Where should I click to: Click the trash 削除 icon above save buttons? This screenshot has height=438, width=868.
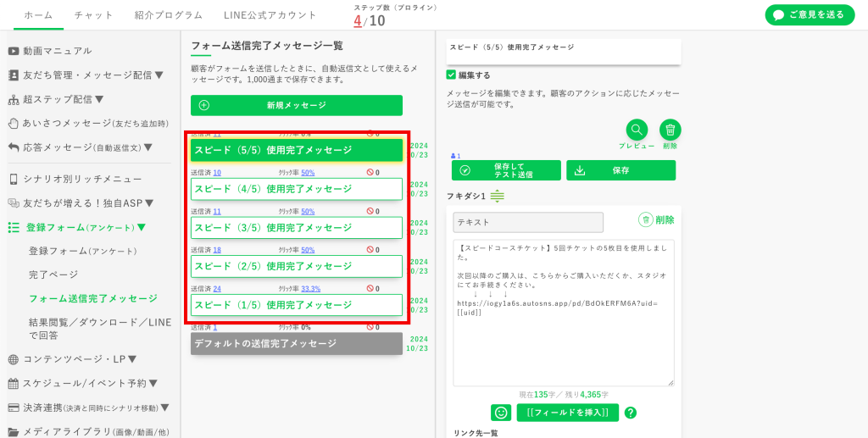click(x=670, y=130)
